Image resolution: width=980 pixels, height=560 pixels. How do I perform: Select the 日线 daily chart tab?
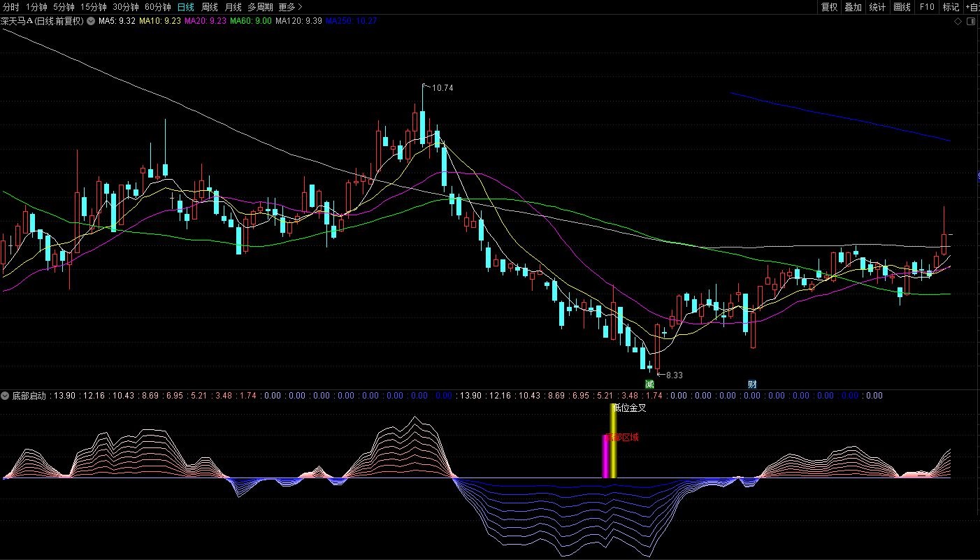185,7
